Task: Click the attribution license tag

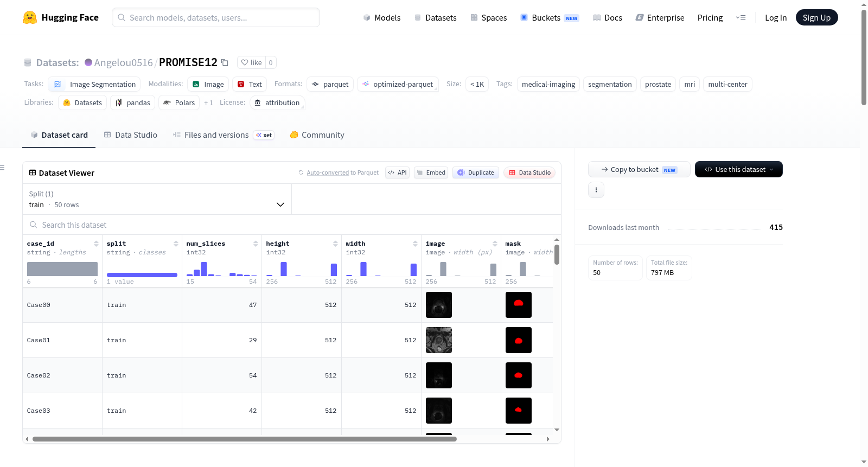Action: tap(277, 103)
